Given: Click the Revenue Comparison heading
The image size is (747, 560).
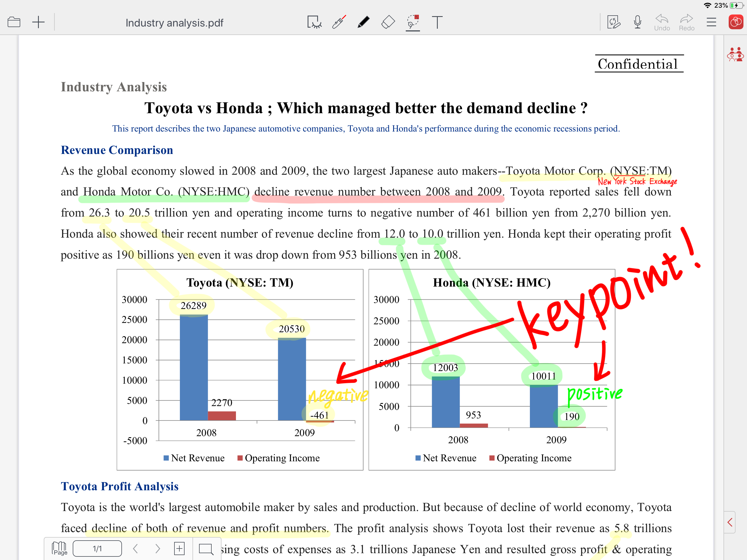Looking at the screenshot, I should coord(117,150).
